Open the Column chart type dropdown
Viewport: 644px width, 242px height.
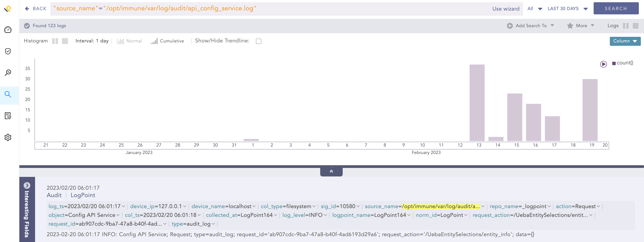click(x=625, y=41)
